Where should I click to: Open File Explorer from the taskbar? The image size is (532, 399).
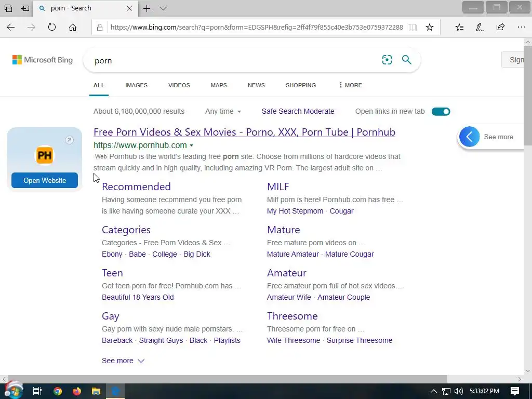(x=96, y=391)
